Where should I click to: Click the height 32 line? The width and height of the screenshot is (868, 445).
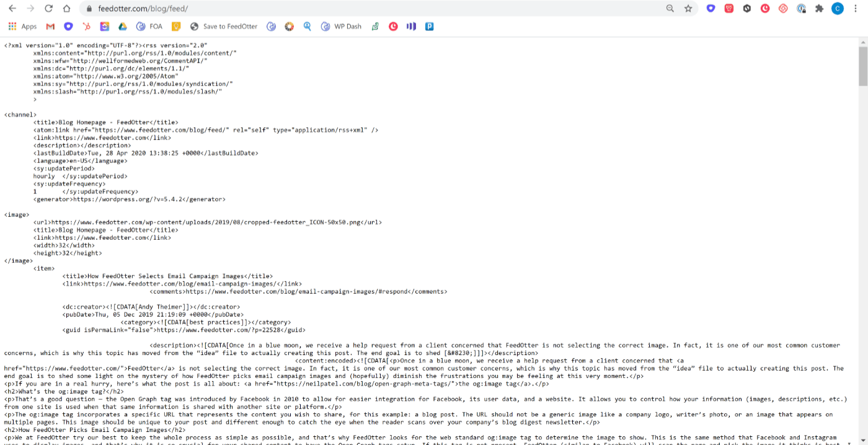pyautogui.click(x=68, y=253)
